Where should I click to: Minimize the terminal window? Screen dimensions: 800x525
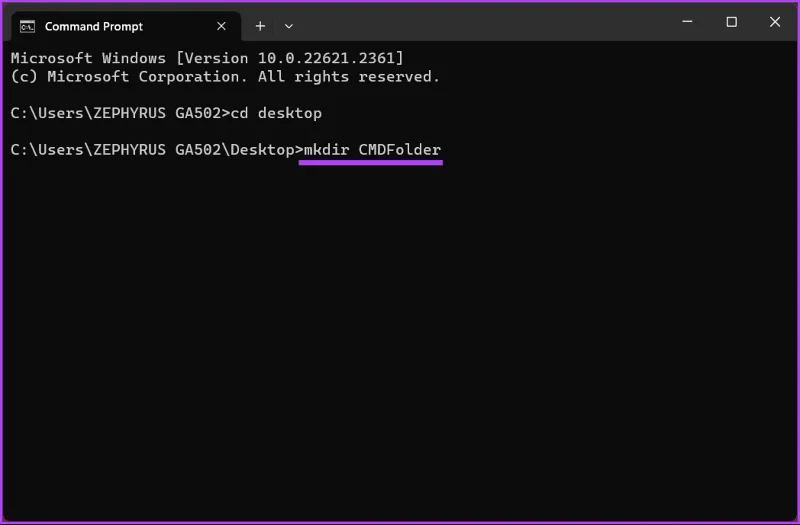click(687, 22)
